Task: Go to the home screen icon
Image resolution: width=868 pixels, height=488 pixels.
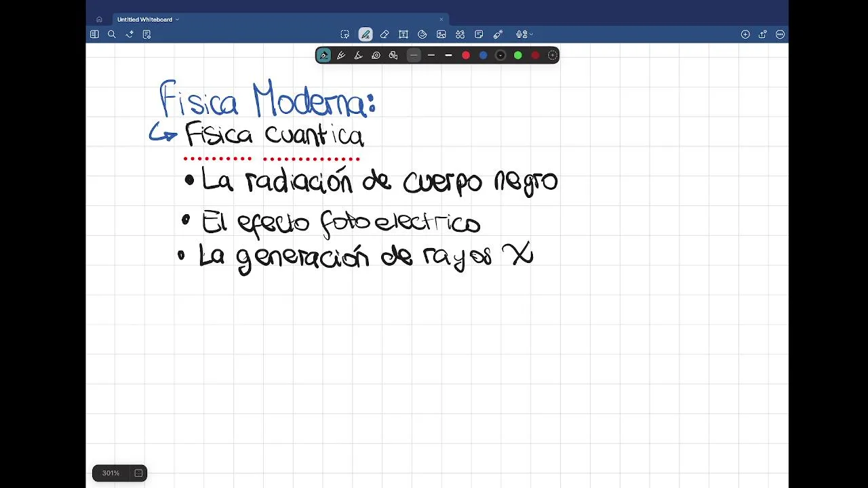Action: tap(99, 20)
